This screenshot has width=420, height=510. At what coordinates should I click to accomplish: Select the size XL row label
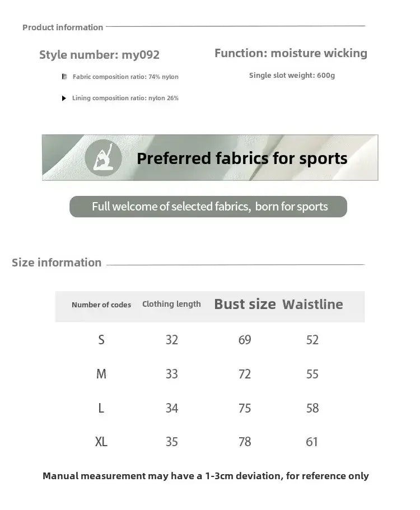click(101, 442)
